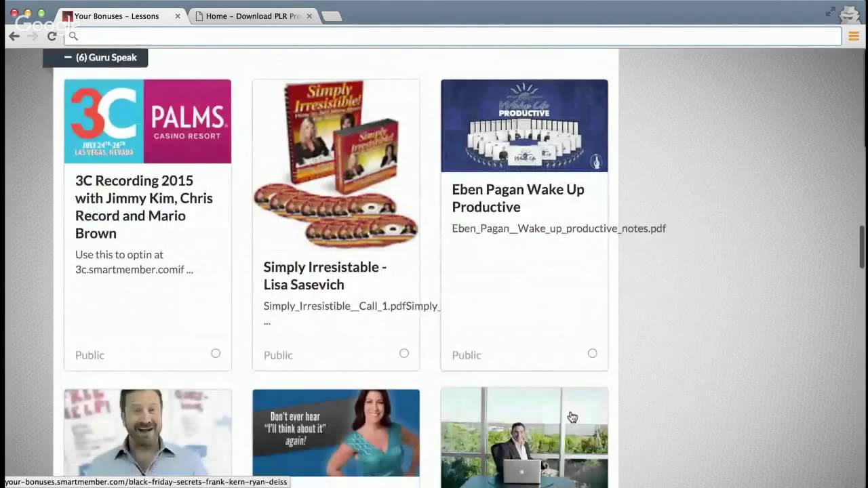The width and height of the screenshot is (868, 488).
Task: Open the thumbnail of man with laptop
Action: tap(524, 438)
